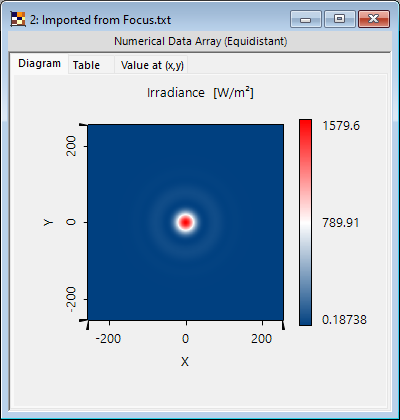Click the X axis tick label 200
Image resolution: width=400 pixels, height=420 pixels.
(261, 339)
